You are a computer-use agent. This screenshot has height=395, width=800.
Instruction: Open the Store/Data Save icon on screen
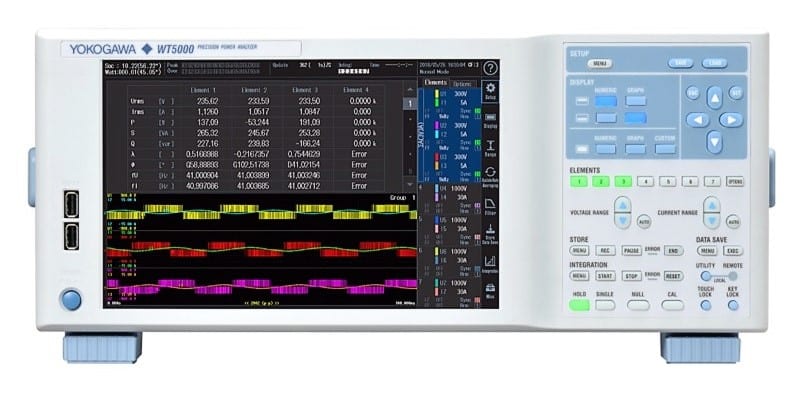(x=490, y=234)
